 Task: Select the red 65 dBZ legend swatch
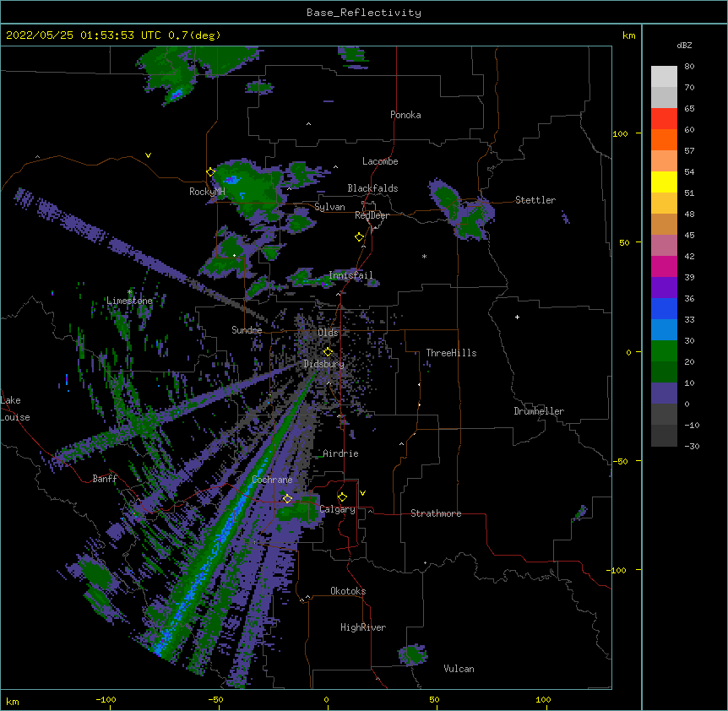click(x=664, y=119)
